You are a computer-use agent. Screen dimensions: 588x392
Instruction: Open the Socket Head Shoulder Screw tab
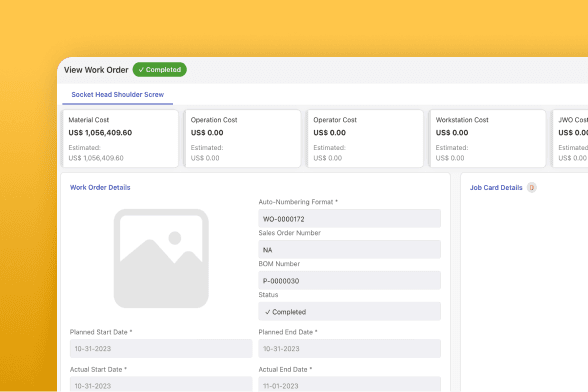pyautogui.click(x=117, y=95)
